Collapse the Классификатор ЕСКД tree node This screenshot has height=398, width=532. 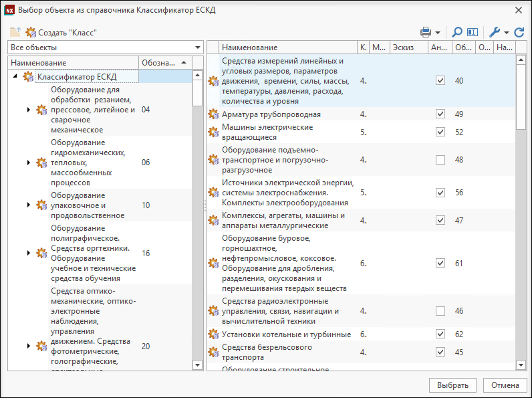(x=15, y=76)
